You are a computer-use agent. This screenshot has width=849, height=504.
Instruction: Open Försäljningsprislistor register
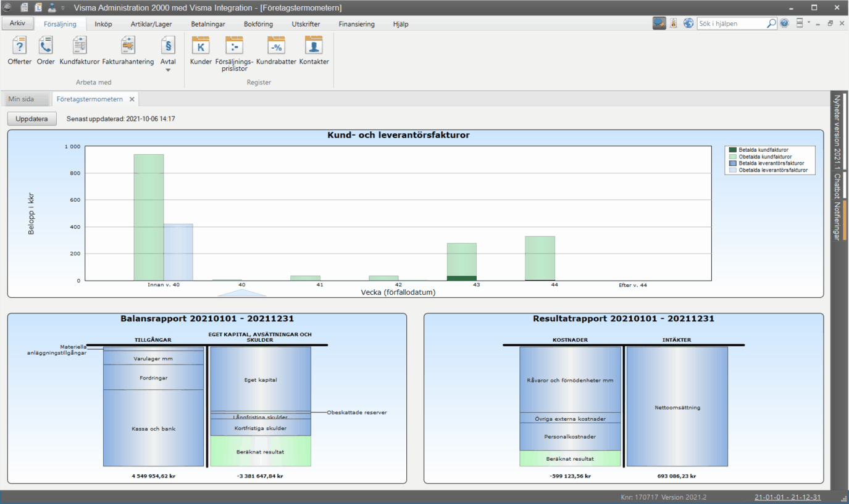(x=235, y=54)
